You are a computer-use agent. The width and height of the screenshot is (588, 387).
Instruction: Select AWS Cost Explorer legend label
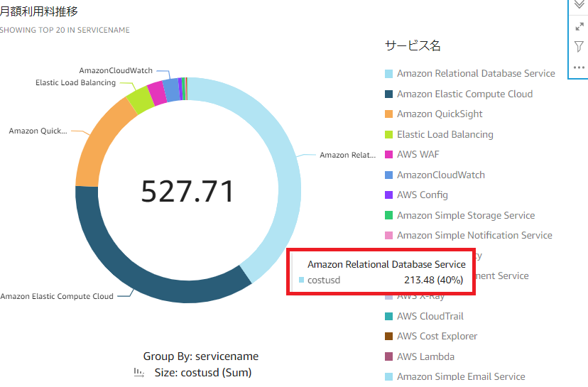[437, 337]
